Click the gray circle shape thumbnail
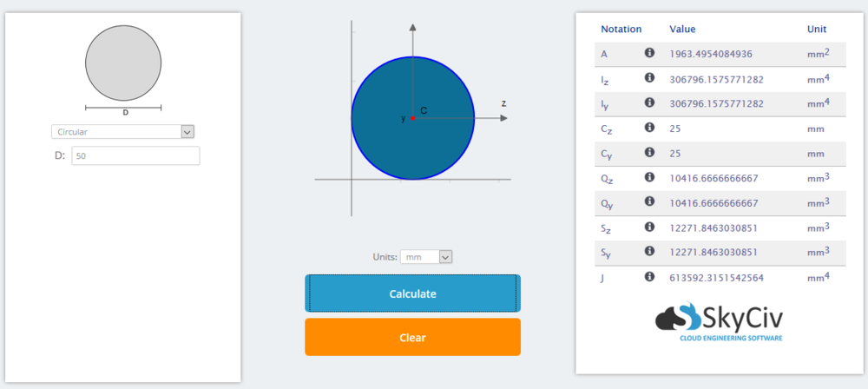Screen dimensions: 868x389 pyautogui.click(x=123, y=63)
